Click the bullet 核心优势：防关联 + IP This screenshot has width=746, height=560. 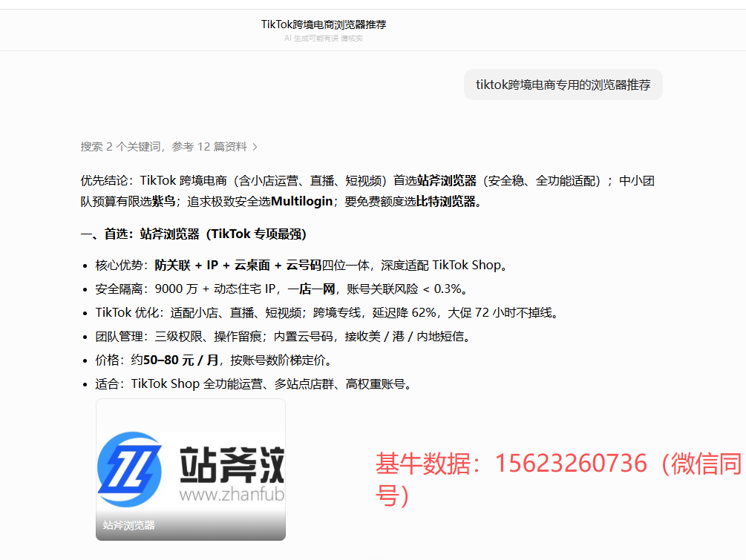coord(301,266)
